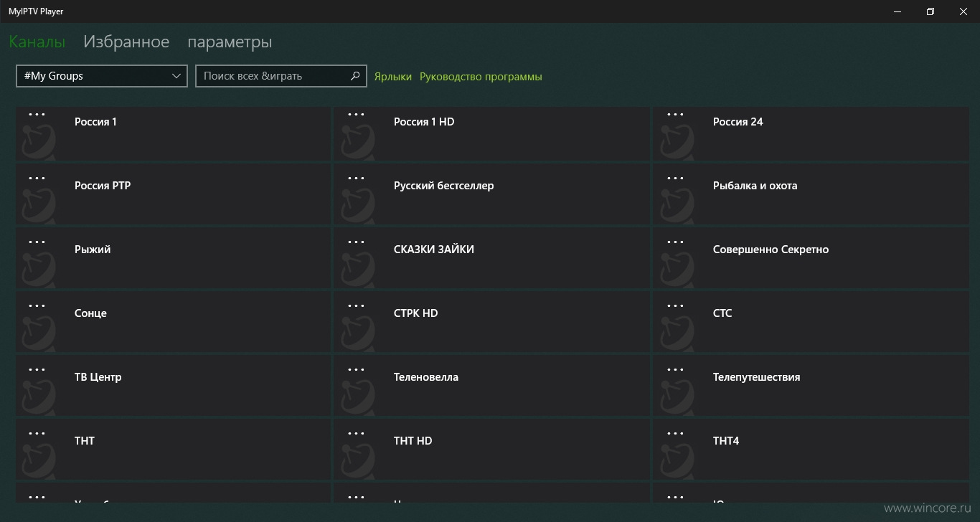Open the three-dot menu for Русский бестселлер
The height and width of the screenshot is (522, 980).
point(356,179)
